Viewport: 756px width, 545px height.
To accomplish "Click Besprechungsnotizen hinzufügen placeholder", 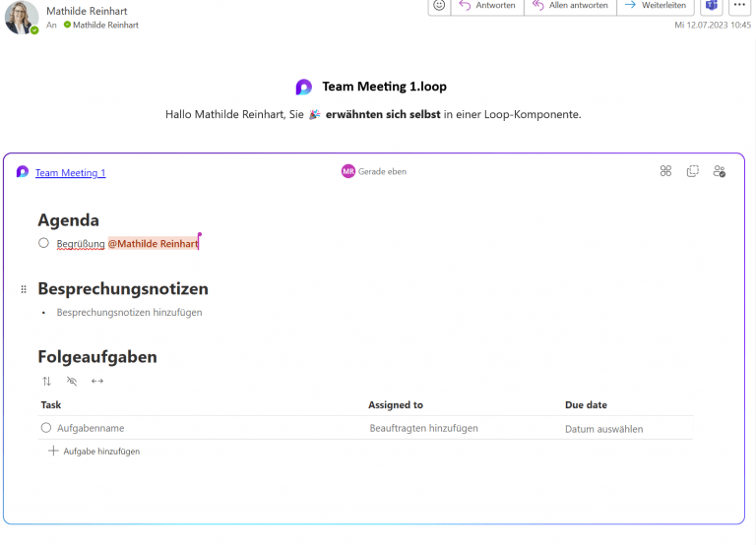I will pos(129,312).
